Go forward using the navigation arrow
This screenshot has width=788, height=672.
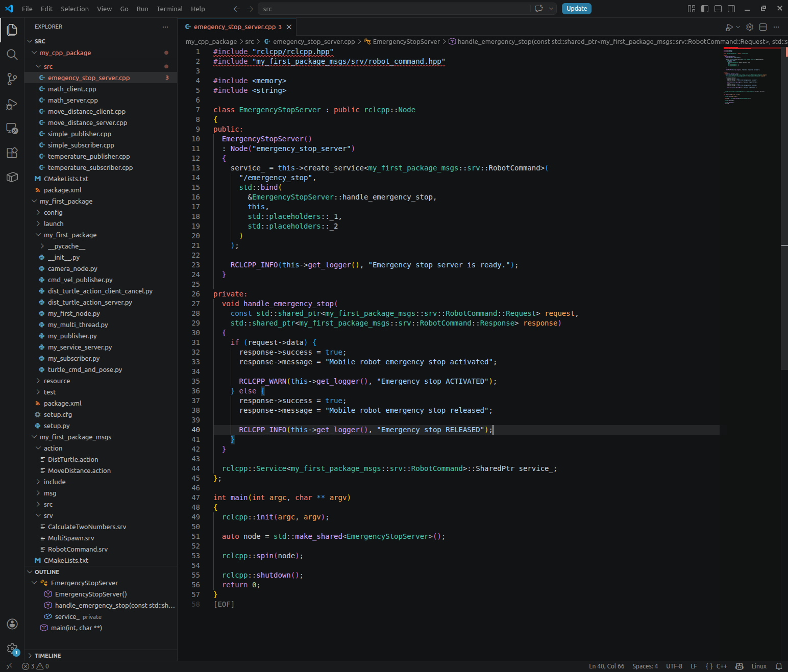[250, 9]
